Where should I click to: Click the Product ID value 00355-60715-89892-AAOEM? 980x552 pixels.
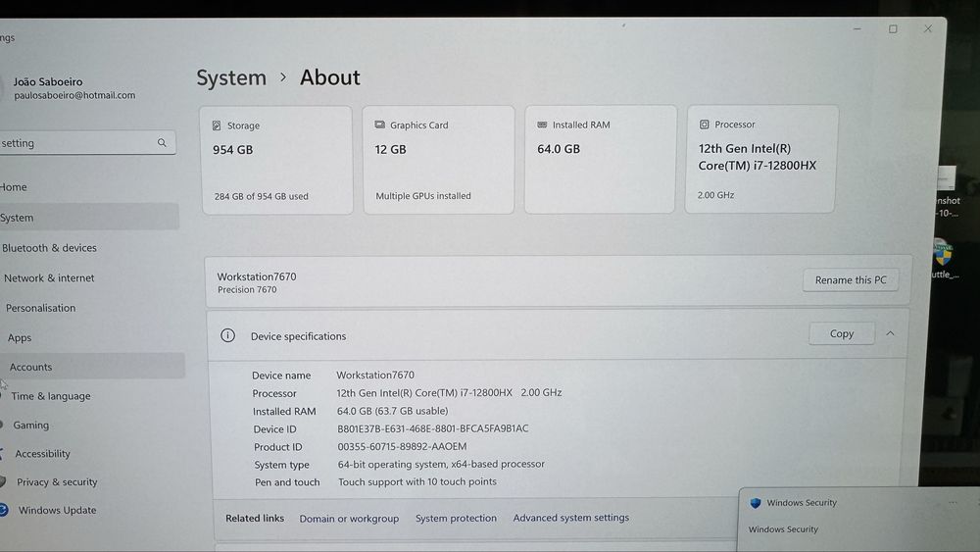(402, 446)
